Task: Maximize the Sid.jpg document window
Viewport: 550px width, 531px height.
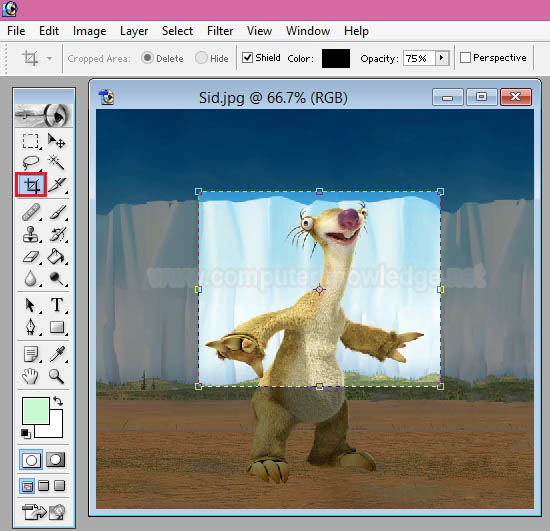Action: pyautogui.click(x=481, y=97)
